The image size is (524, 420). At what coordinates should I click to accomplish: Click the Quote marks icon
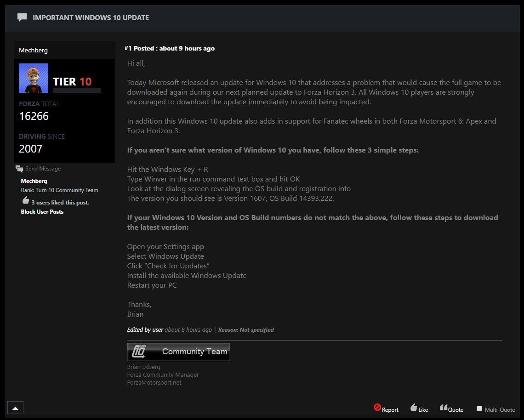pyautogui.click(x=444, y=407)
